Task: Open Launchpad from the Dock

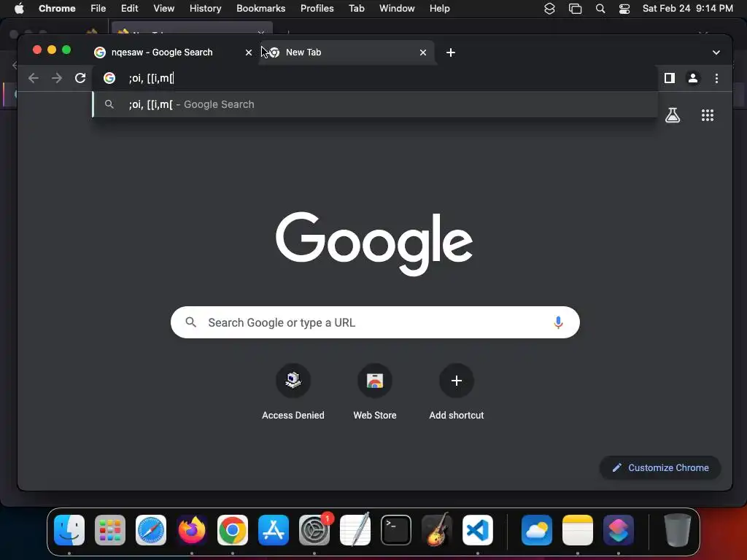Action: click(x=110, y=530)
